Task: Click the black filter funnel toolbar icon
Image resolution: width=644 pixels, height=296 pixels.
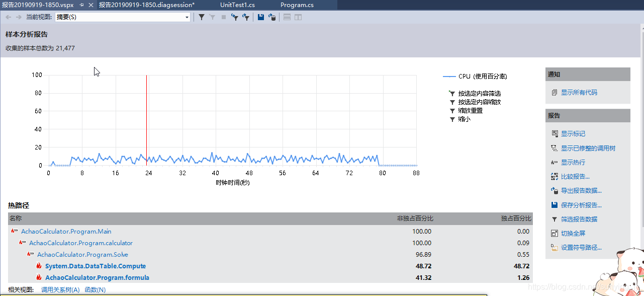Action: (202, 17)
